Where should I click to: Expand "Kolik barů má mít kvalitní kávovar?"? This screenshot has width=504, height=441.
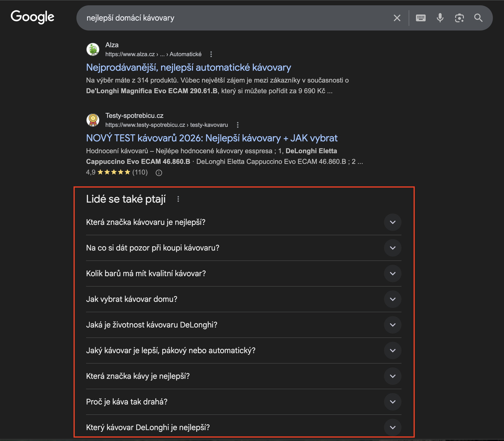tap(393, 274)
